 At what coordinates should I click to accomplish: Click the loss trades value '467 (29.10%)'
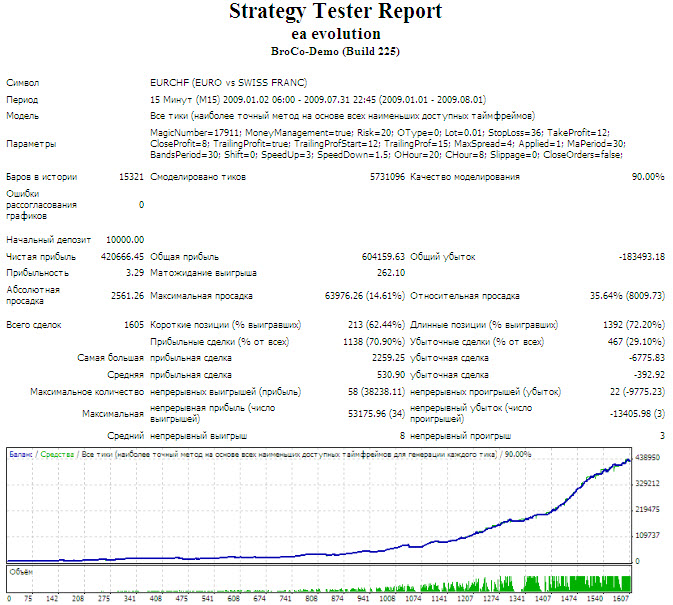point(636,342)
